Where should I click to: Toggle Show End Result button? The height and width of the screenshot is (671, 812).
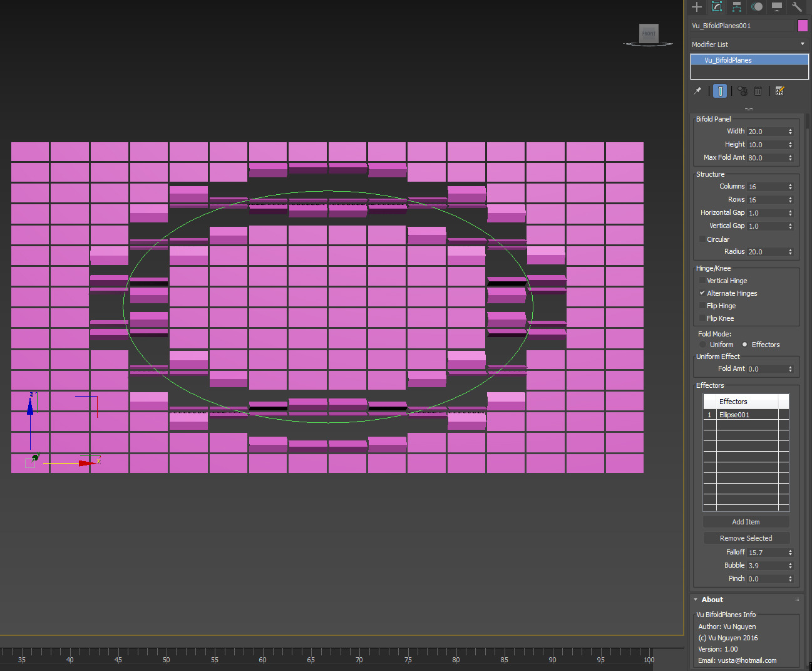click(720, 91)
